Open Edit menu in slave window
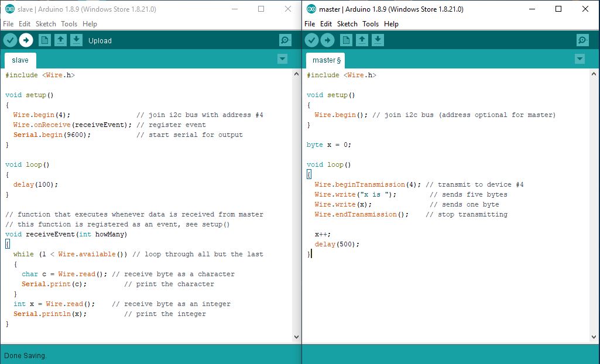 (25, 24)
